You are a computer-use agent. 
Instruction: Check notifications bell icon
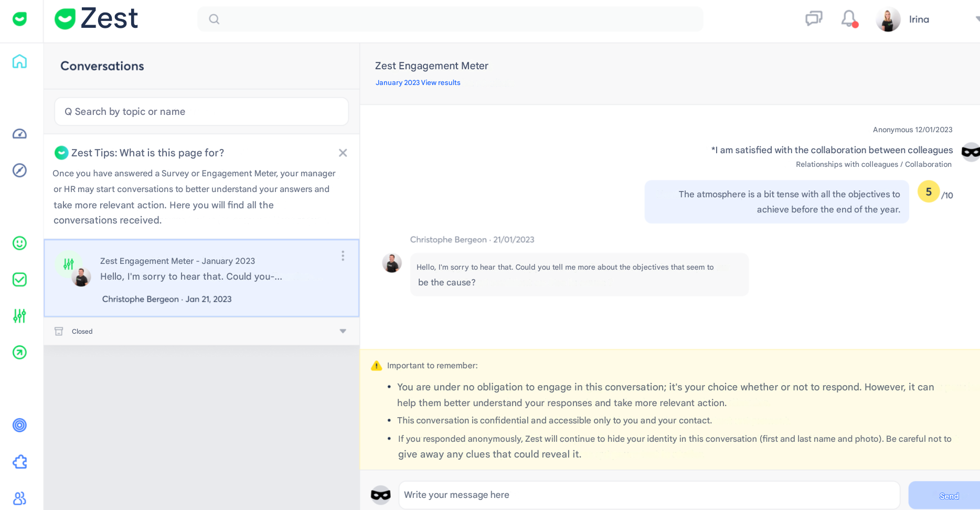tap(849, 19)
